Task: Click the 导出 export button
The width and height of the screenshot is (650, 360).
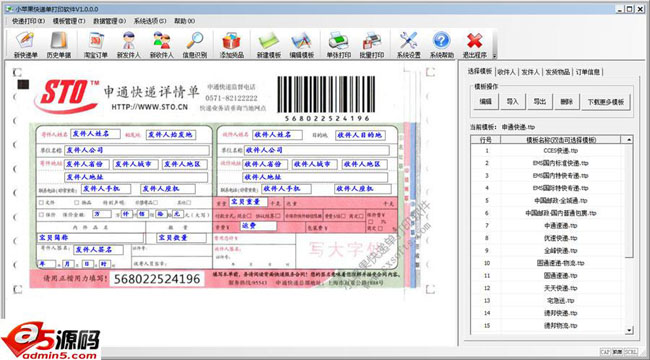Action: [x=539, y=102]
